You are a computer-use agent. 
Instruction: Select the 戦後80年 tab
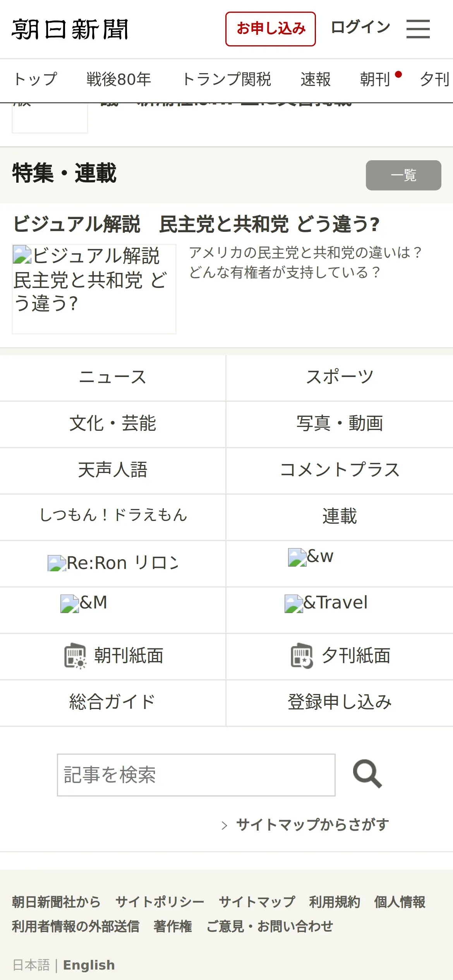119,79
